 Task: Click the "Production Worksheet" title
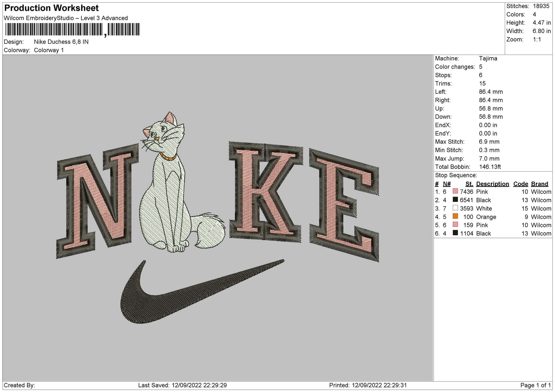click(51, 8)
